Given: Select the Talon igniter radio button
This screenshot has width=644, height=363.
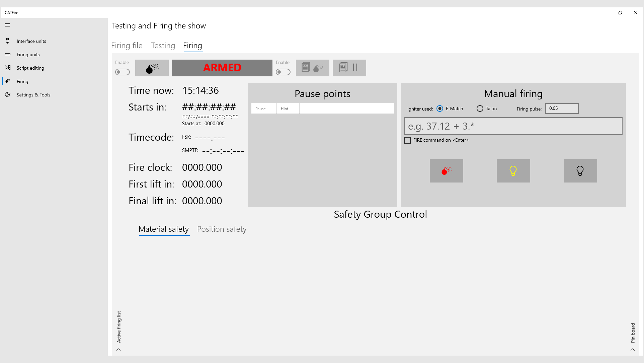Looking at the screenshot, I should point(480,108).
